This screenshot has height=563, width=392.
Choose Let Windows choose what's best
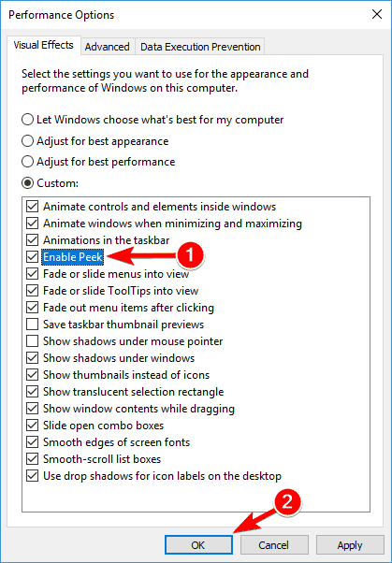pos(28,120)
